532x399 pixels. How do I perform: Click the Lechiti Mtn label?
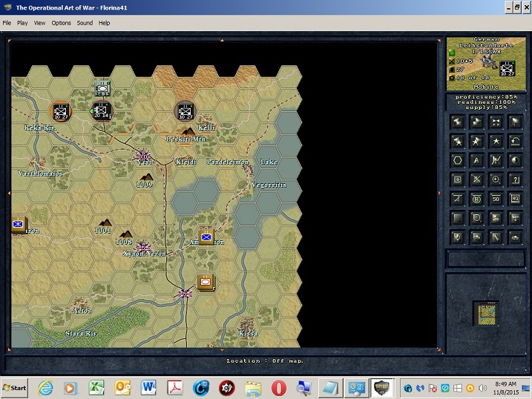(x=185, y=139)
